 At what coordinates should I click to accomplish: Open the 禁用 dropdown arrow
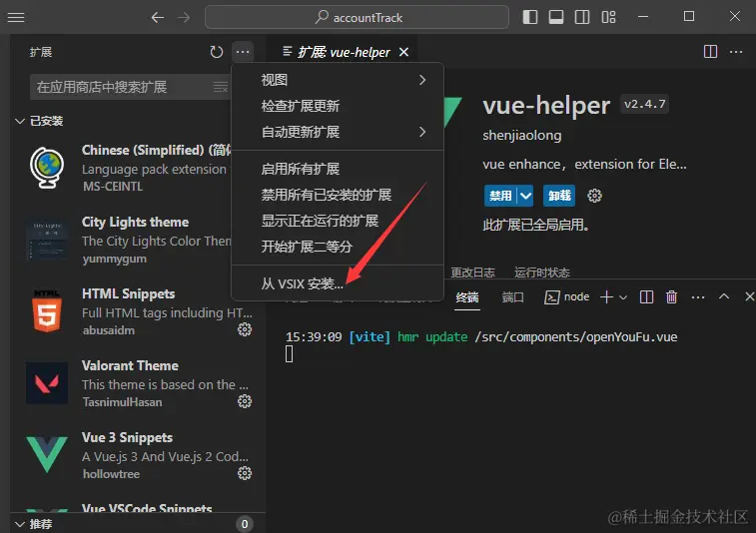click(x=525, y=196)
